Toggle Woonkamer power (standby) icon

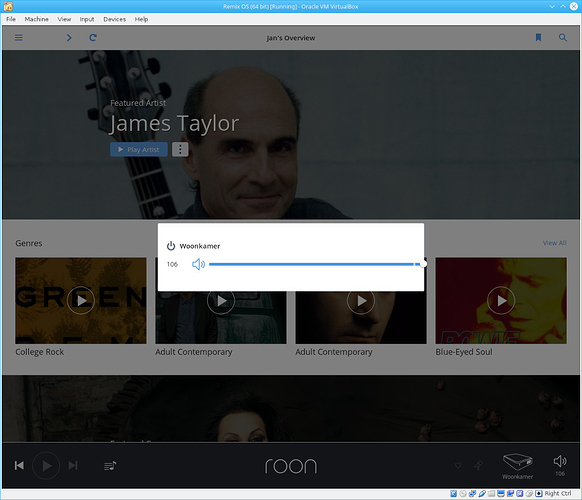pyautogui.click(x=171, y=246)
